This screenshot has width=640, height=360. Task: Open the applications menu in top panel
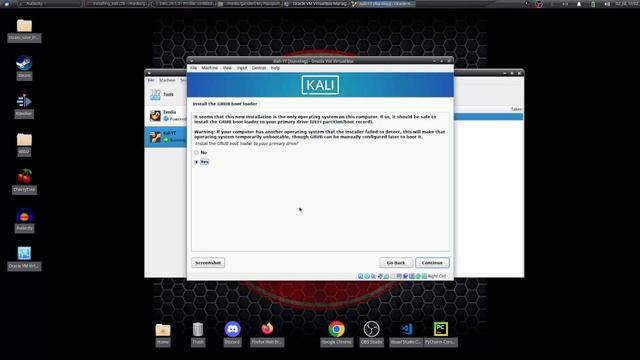[x=6, y=4]
